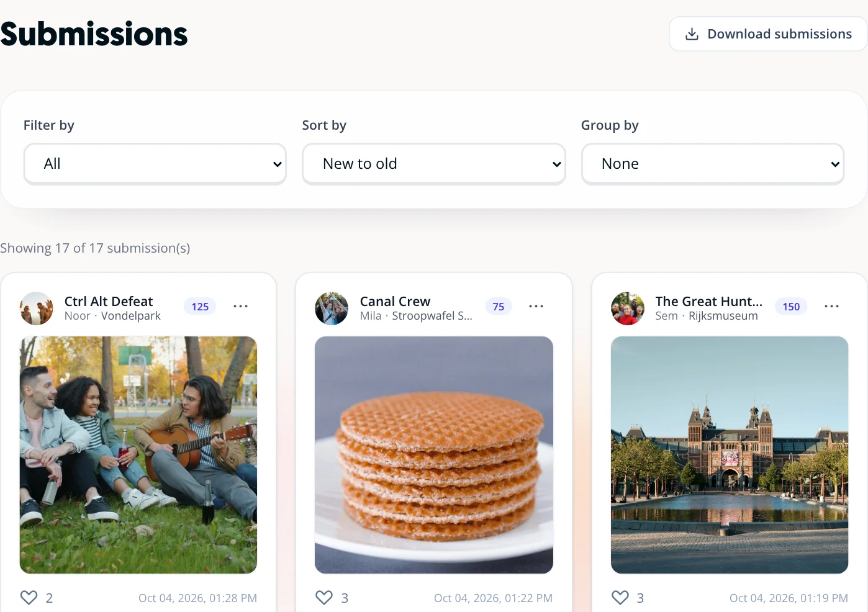The image size is (868, 612).
Task: Like the Canal Crew stroopwafel submission
Action: pos(324,598)
